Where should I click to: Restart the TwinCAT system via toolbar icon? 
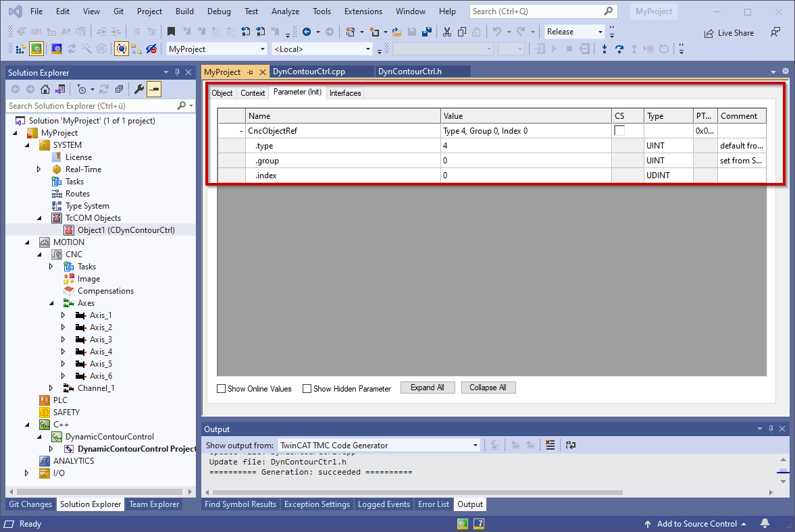point(57,48)
